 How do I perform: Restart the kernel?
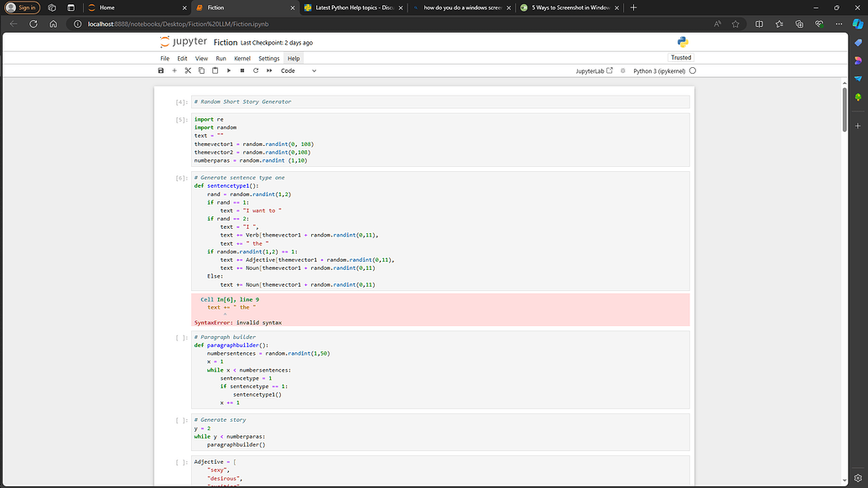coord(256,70)
